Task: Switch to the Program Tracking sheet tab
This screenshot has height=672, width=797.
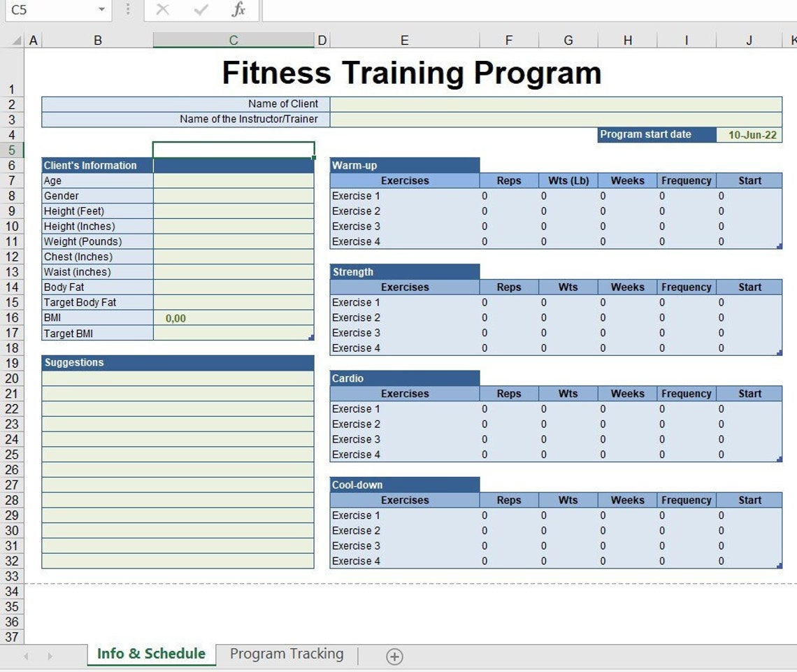Action: pyautogui.click(x=286, y=653)
